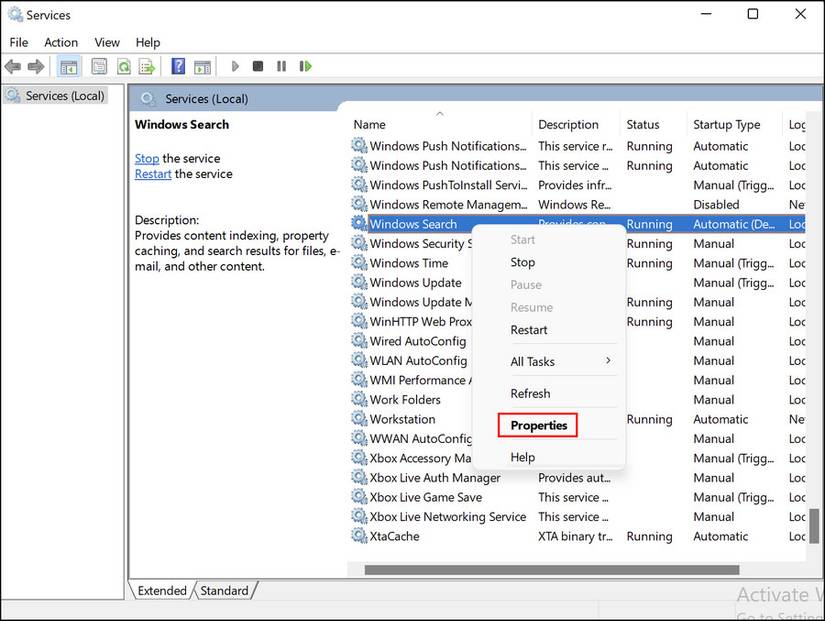Viewport: 825px width, 621px height.
Task: Click the Help icon in the toolbar
Action: [178, 66]
